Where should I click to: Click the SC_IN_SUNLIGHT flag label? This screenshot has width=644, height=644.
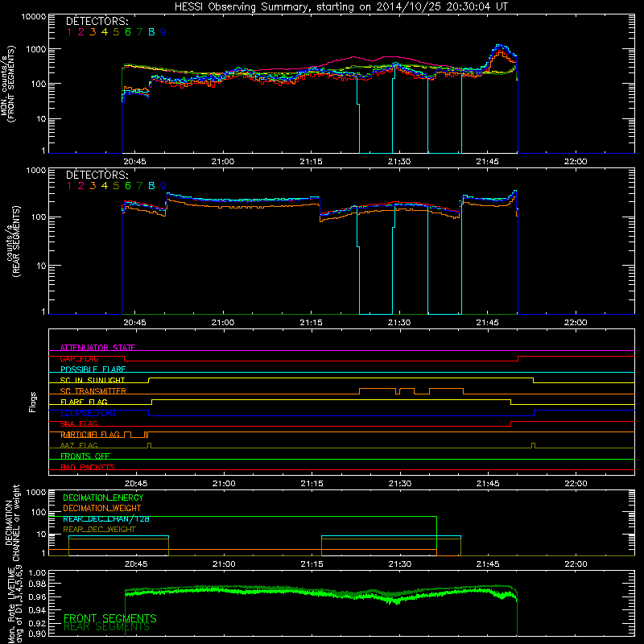pyautogui.click(x=93, y=380)
